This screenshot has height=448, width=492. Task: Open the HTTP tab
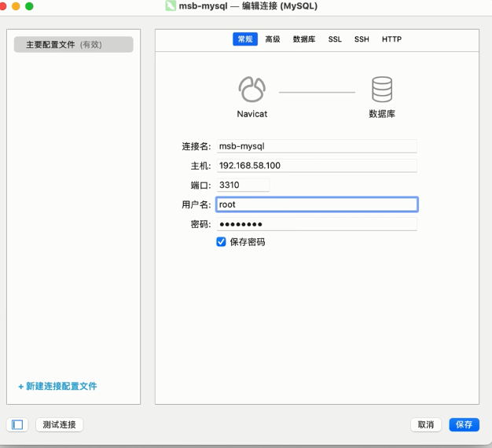click(x=391, y=39)
